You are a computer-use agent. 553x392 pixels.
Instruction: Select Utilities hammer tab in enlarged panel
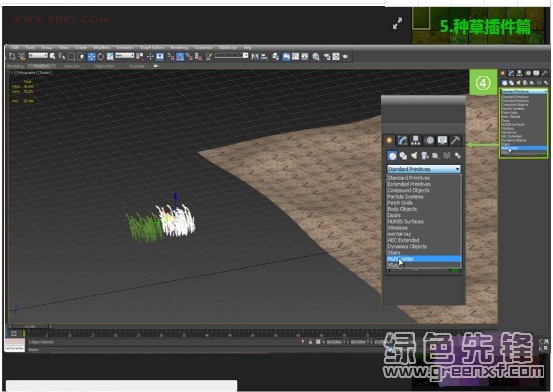455,140
